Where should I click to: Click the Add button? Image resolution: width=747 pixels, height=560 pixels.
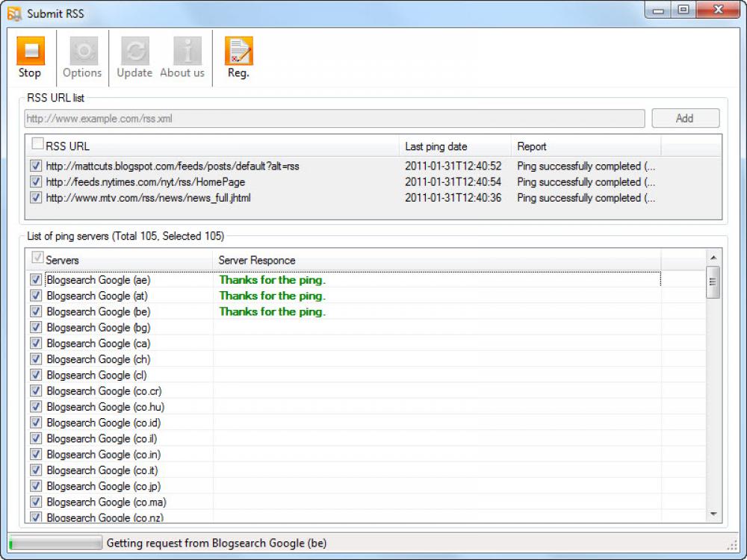click(685, 118)
